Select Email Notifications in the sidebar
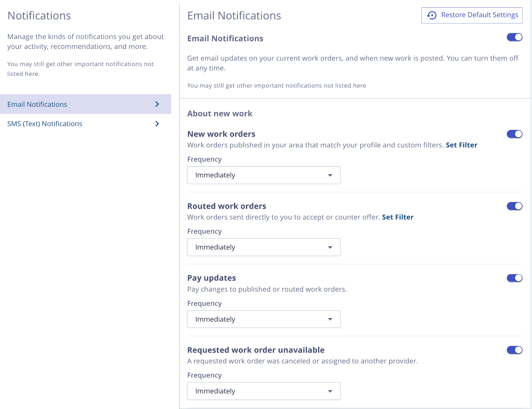 (37, 104)
